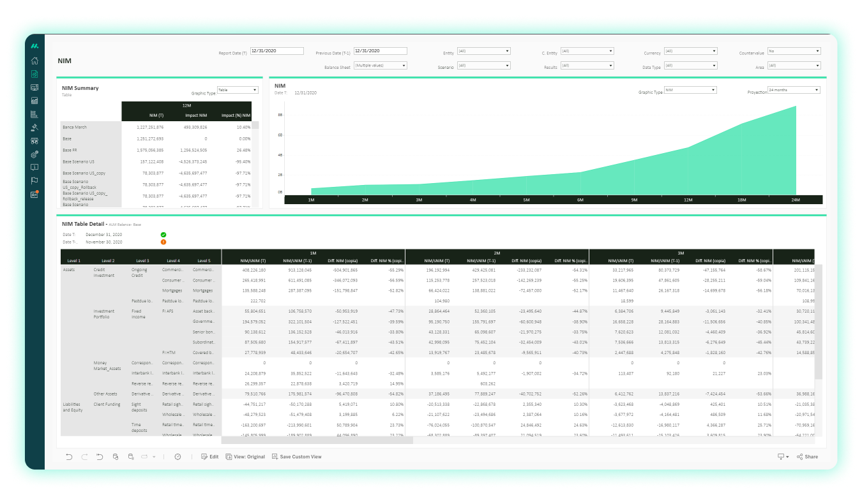Open the Balance Sheet dropdown
Screen dimensions: 862x504
point(380,65)
